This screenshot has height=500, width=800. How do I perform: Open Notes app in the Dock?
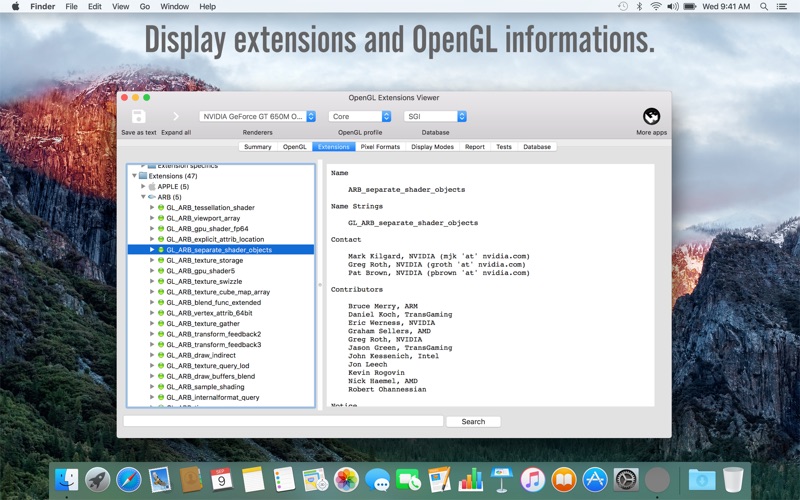coord(253,480)
